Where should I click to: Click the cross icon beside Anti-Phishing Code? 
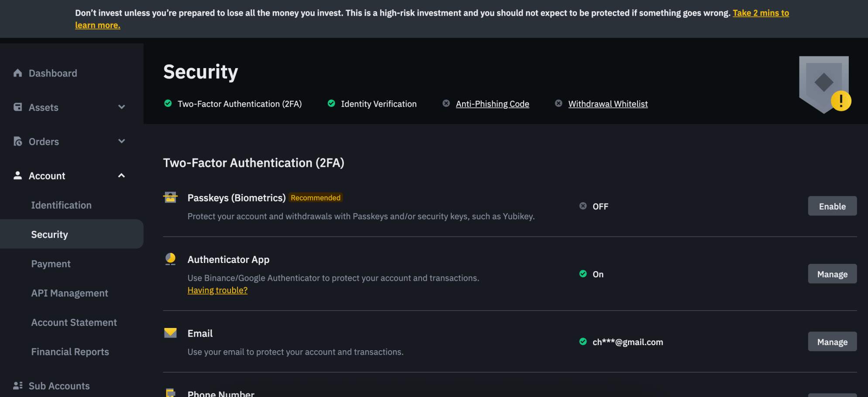coord(446,104)
